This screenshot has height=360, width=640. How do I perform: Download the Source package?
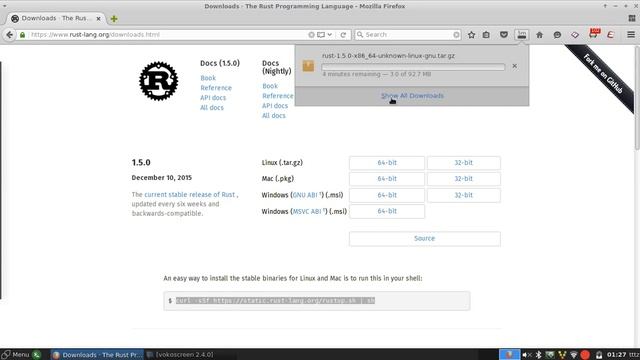click(x=424, y=239)
